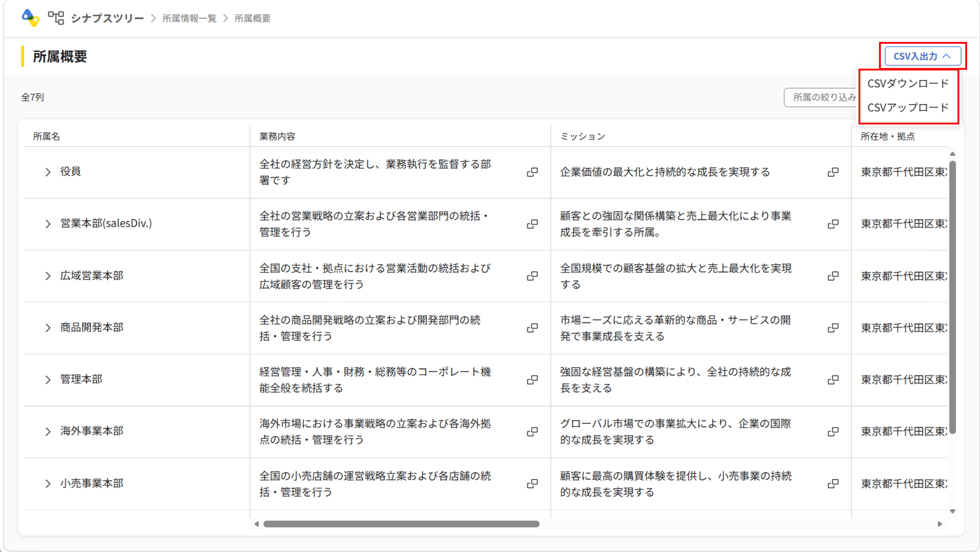This screenshot has height=552, width=980.
Task: Open 商品開発本部 業務内容 detail popup icon
Action: tap(532, 328)
